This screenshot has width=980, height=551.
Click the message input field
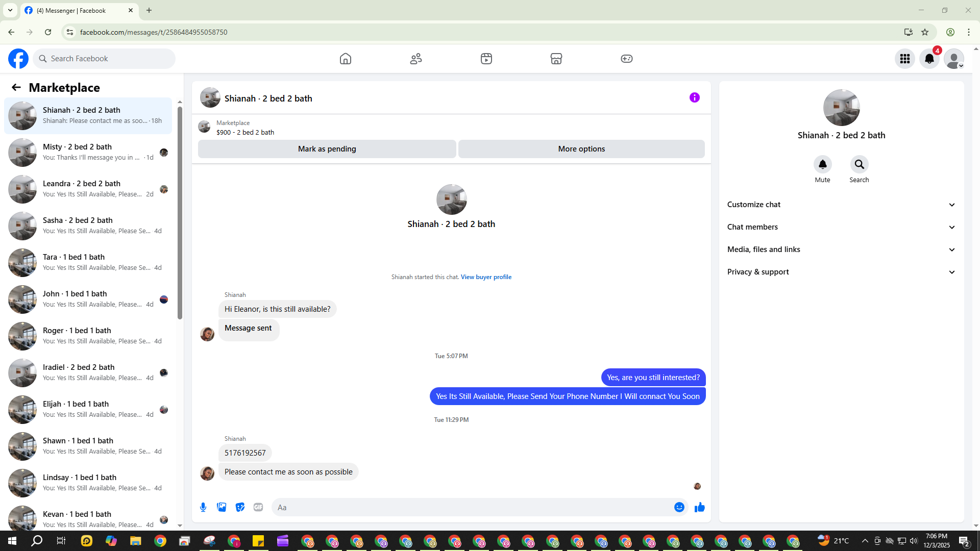pyautogui.click(x=472, y=507)
